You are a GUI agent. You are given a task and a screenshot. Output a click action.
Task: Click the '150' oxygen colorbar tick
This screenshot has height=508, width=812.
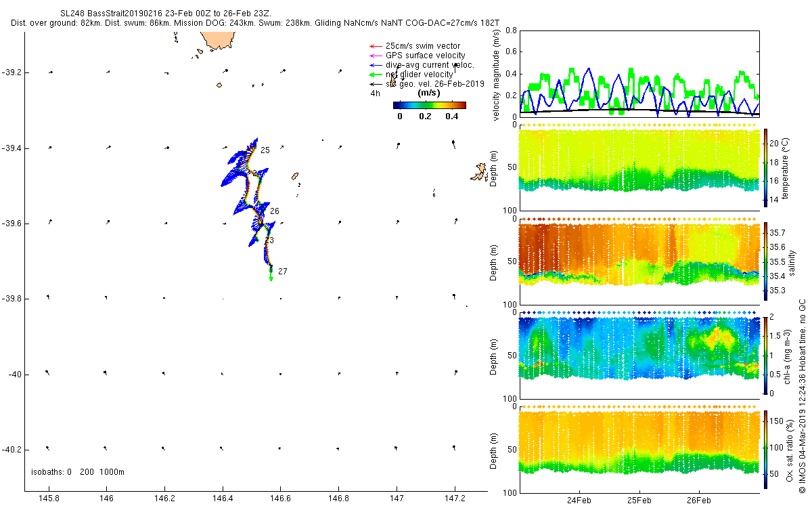click(x=777, y=421)
